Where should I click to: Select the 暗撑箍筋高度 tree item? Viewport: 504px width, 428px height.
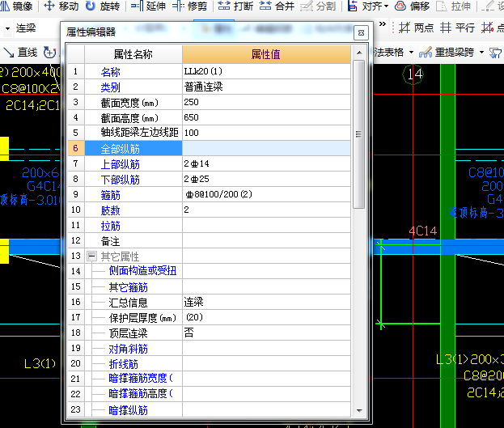(141, 393)
